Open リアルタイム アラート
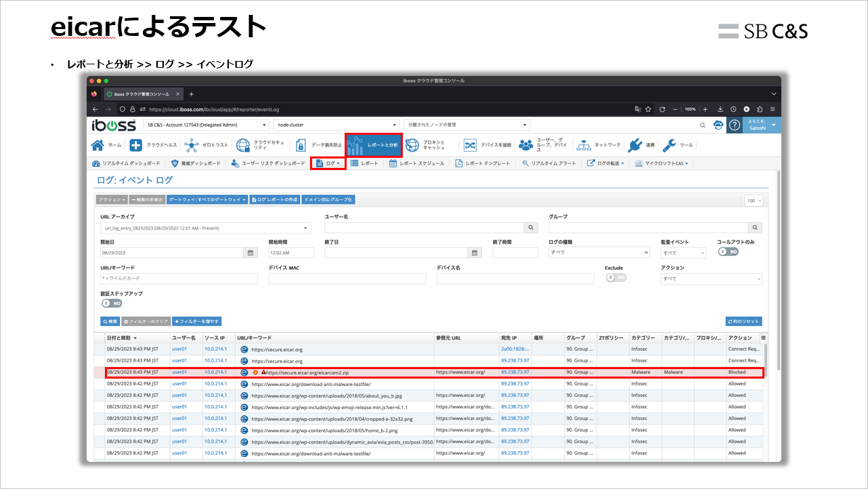 (548, 163)
